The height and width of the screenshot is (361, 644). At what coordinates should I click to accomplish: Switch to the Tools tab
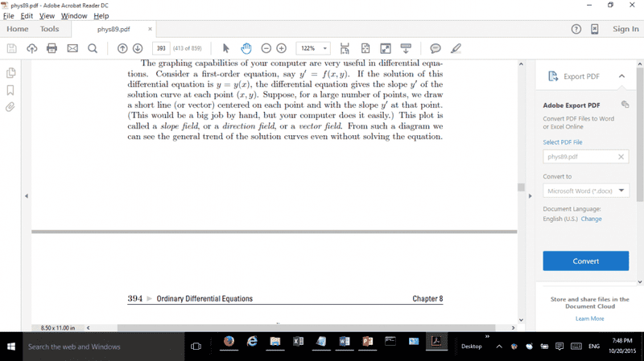[49, 29]
